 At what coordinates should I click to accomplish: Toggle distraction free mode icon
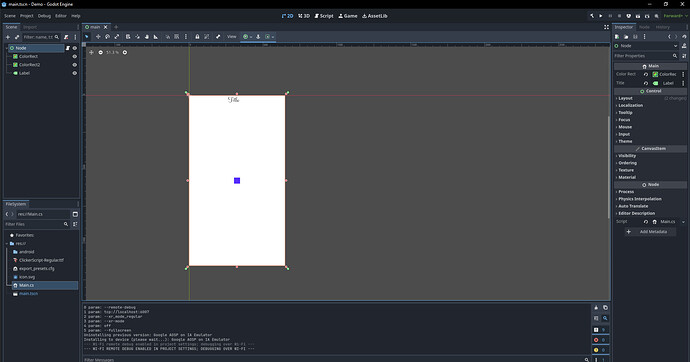(606, 27)
